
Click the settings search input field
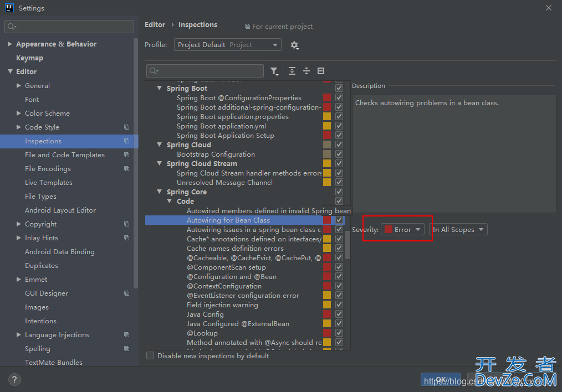[x=69, y=27]
